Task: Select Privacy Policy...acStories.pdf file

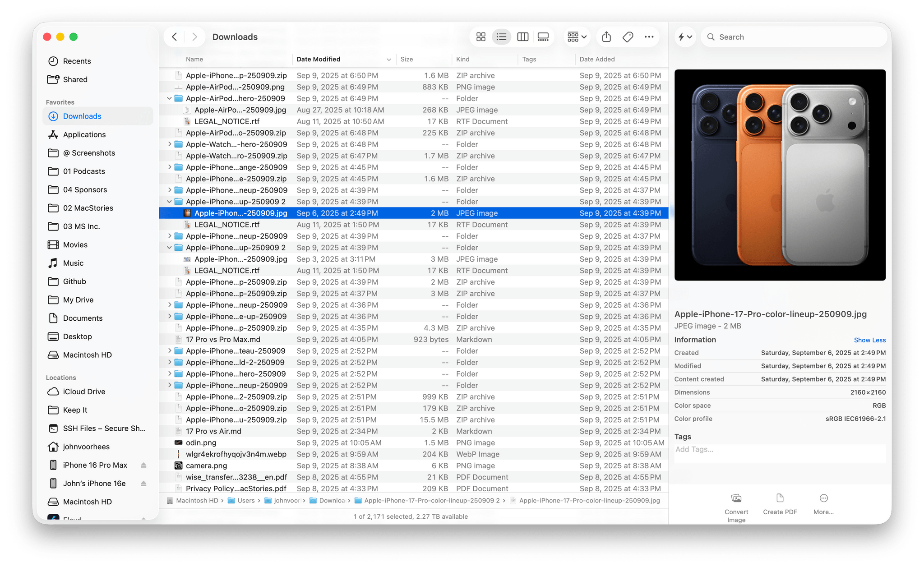Action: point(413,489)
